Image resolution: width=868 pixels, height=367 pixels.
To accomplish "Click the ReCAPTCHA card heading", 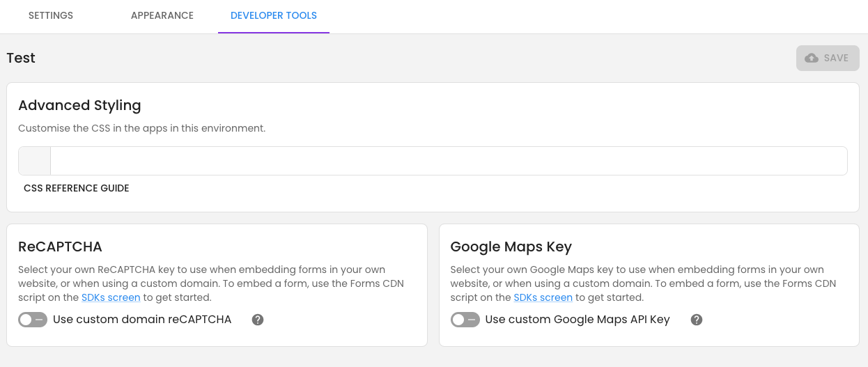I will click(60, 247).
